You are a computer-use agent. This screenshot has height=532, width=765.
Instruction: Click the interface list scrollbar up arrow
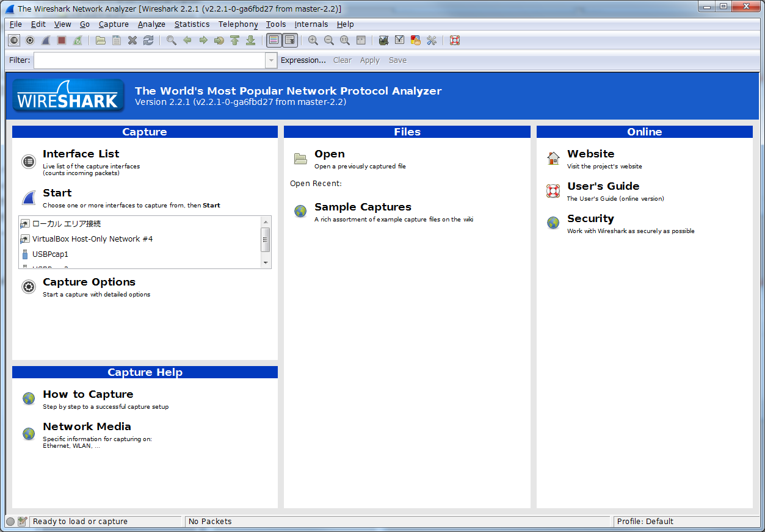coord(266,221)
